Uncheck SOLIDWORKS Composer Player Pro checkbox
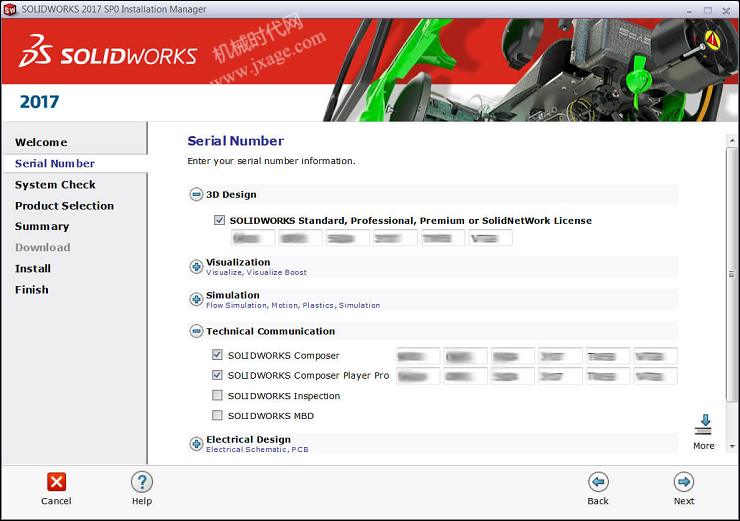Viewport: 740px width, 521px height. click(x=217, y=375)
